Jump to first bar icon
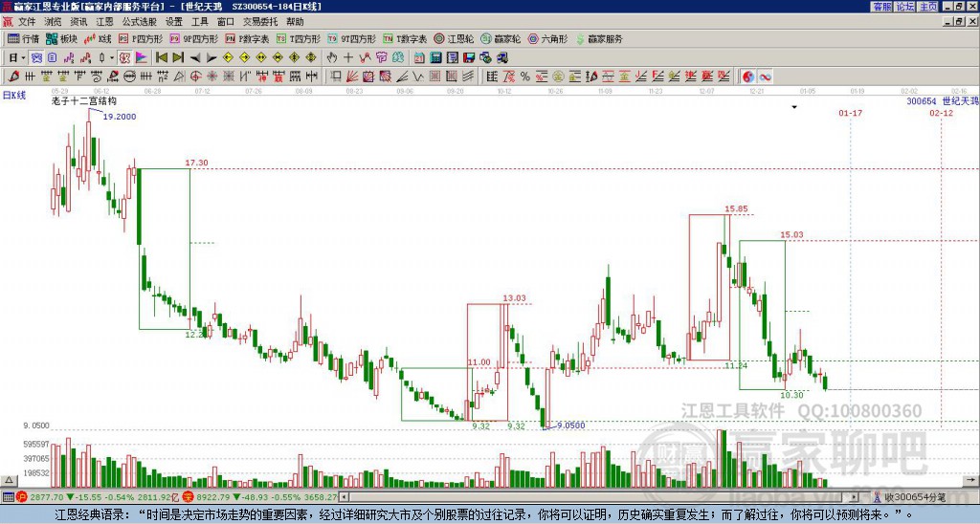980x524 pixels. tap(161, 58)
